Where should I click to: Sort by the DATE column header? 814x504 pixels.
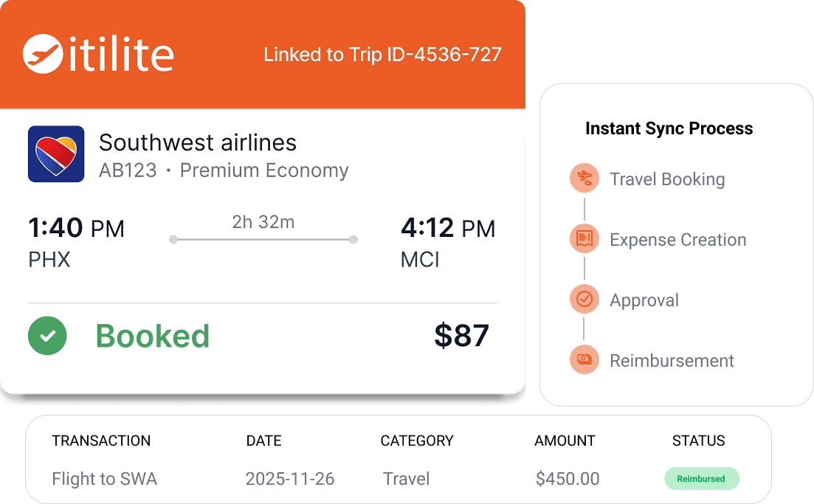click(x=263, y=441)
